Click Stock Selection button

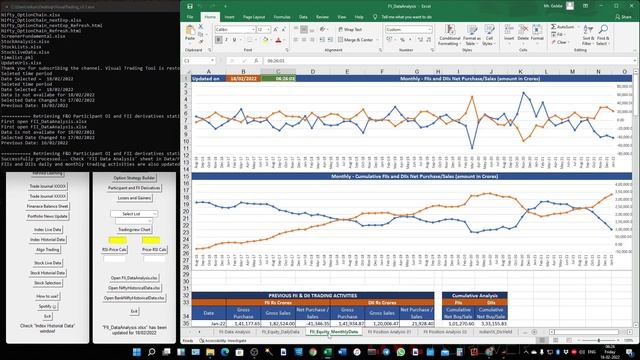47,283
